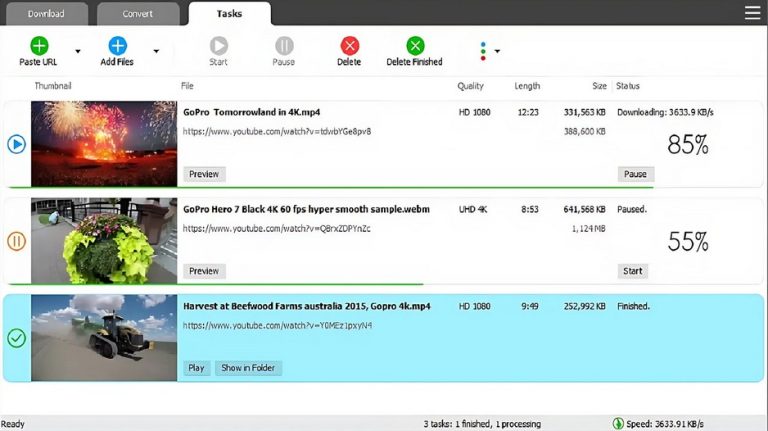Image resolution: width=768 pixels, height=431 pixels.
Task: Click the Ready status bar text
Action: (x=13, y=424)
